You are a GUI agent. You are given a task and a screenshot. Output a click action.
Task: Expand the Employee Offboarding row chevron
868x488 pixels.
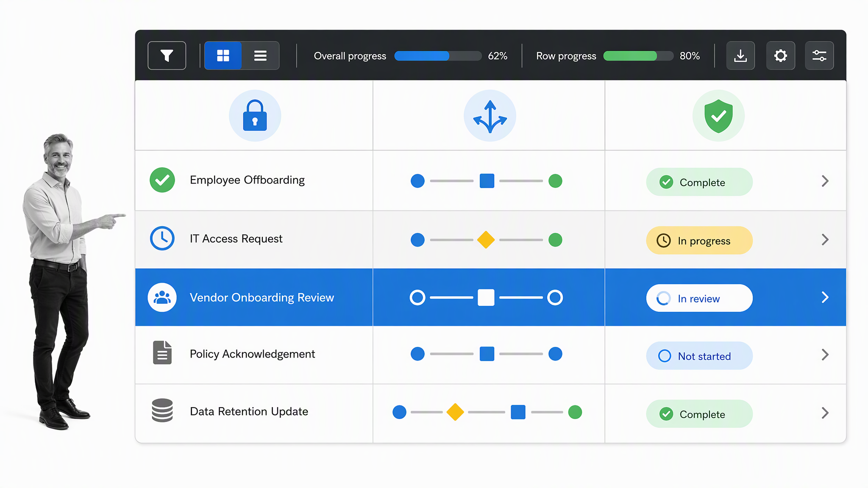(x=825, y=181)
